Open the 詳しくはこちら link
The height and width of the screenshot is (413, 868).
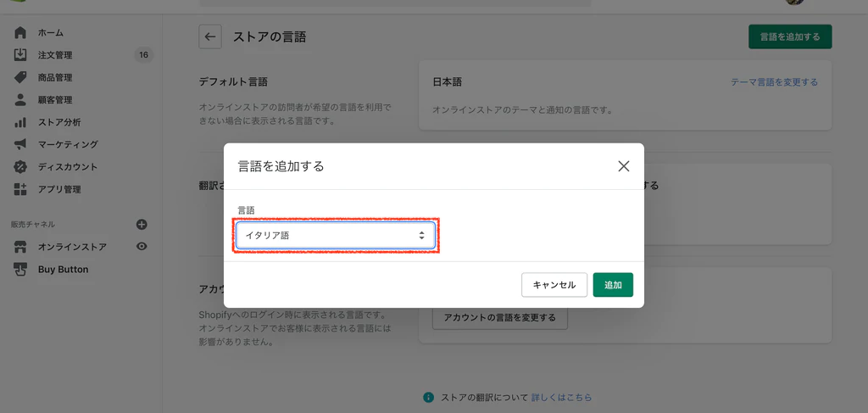pos(561,397)
